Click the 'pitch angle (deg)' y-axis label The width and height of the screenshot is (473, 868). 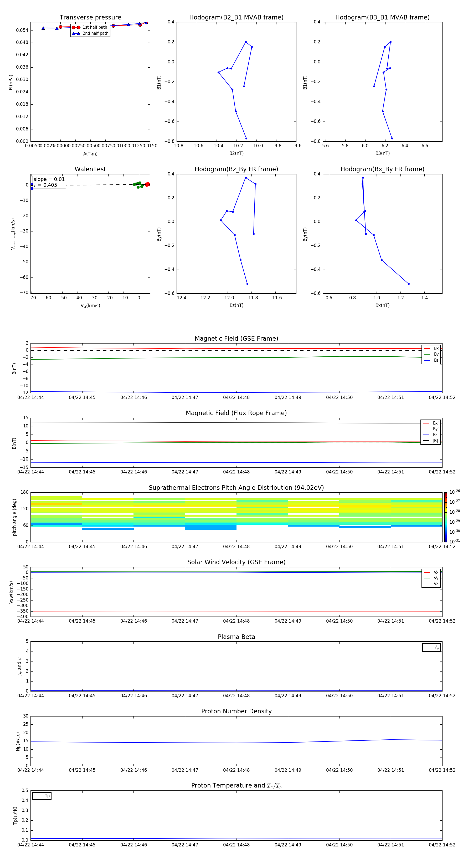pyautogui.click(x=14, y=517)
